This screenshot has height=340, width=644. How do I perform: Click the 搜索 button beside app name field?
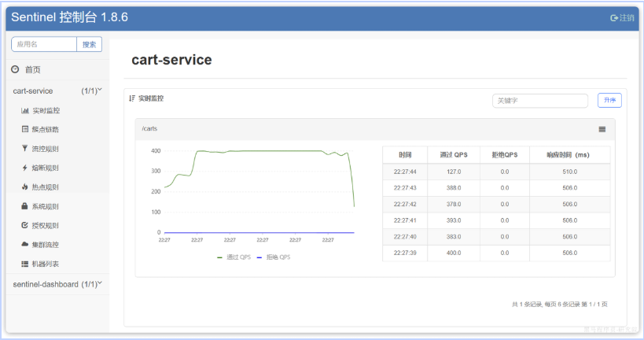point(89,45)
